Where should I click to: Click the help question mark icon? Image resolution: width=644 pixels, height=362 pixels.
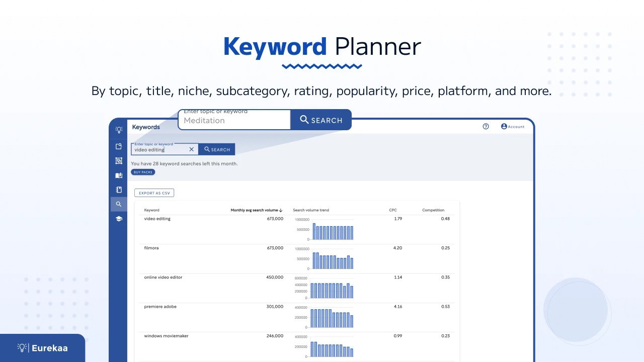(x=486, y=127)
